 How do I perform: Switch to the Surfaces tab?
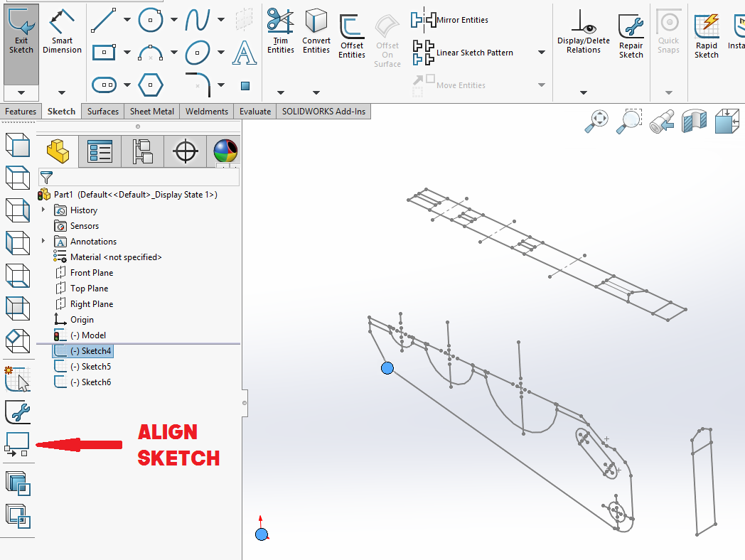tap(102, 111)
